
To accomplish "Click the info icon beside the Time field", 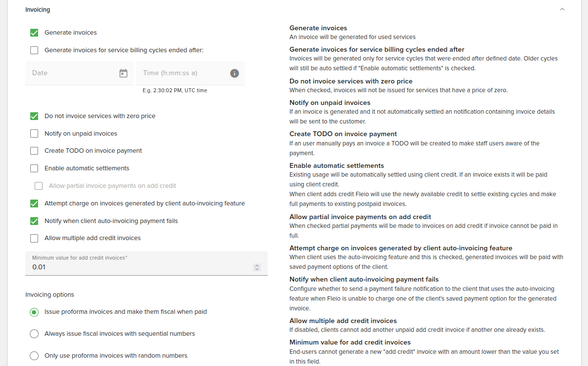I will [x=234, y=73].
